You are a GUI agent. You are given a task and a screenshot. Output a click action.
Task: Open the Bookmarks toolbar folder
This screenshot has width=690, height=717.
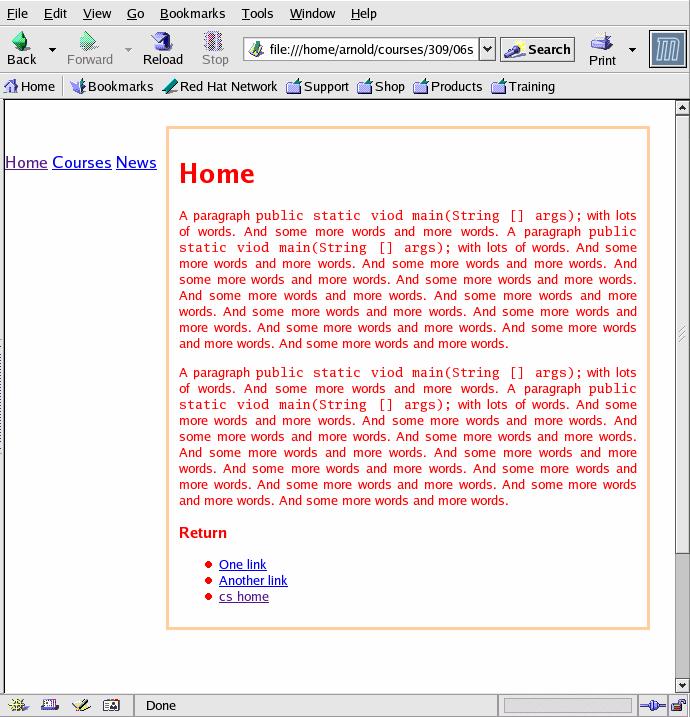[112, 86]
